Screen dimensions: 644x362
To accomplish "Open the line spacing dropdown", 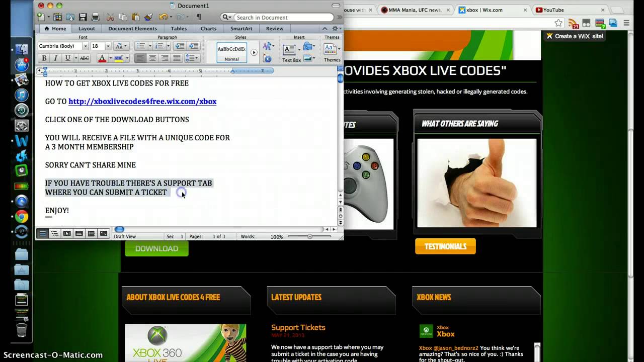I will [191, 58].
